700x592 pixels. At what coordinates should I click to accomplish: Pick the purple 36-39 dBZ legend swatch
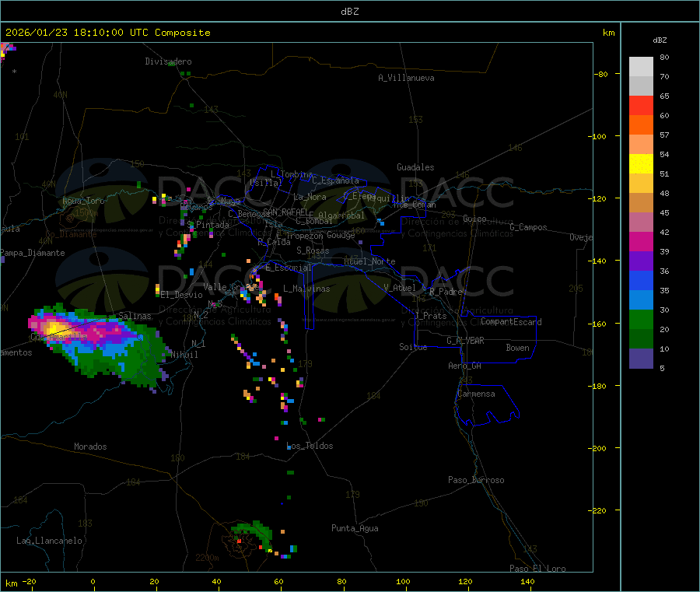[x=641, y=261]
